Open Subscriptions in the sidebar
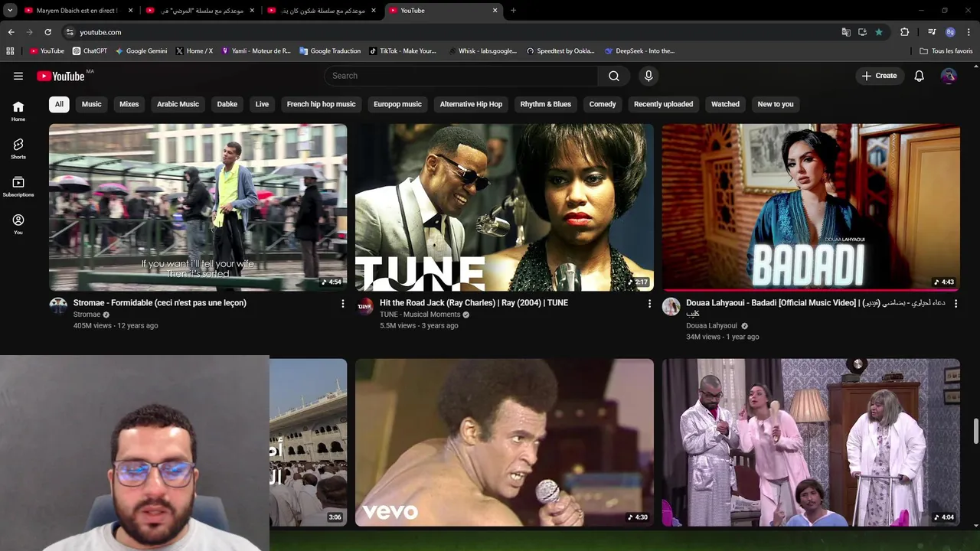The image size is (980, 551). (x=18, y=187)
